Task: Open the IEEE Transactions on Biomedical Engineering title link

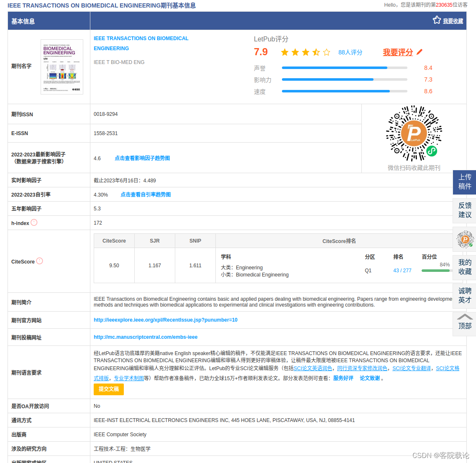Action: [x=141, y=43]
